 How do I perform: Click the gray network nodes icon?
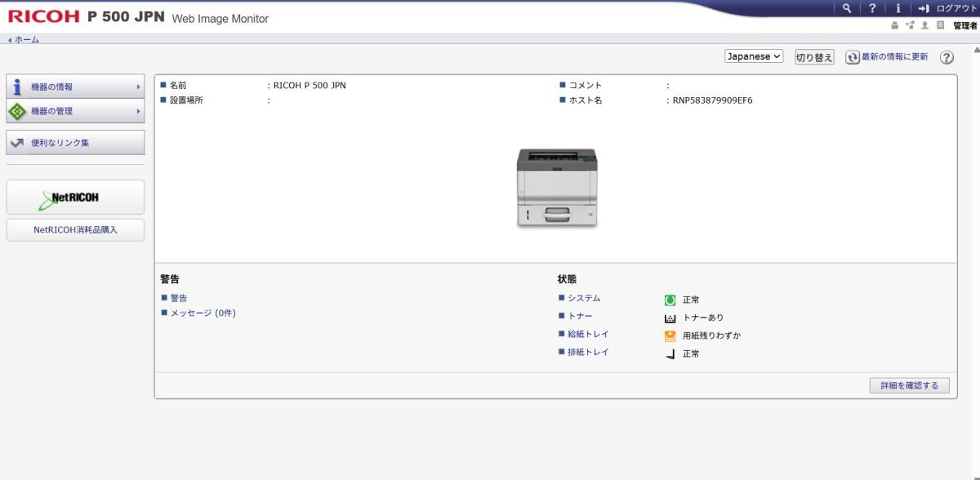coord(910,25)
